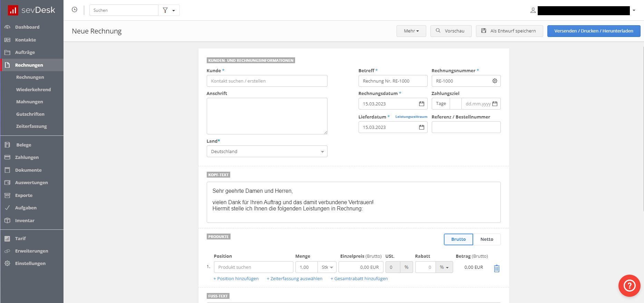Toggle Leistungszeitraum for delivery date
The height and width of the screenshot is (303, 644).
coord(411,117)
